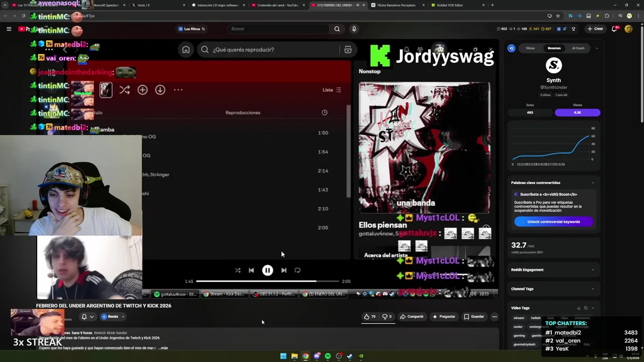Go to Spotify home icon in video
Viewport: 644px width, 362px height.
[x=186, y=49]
